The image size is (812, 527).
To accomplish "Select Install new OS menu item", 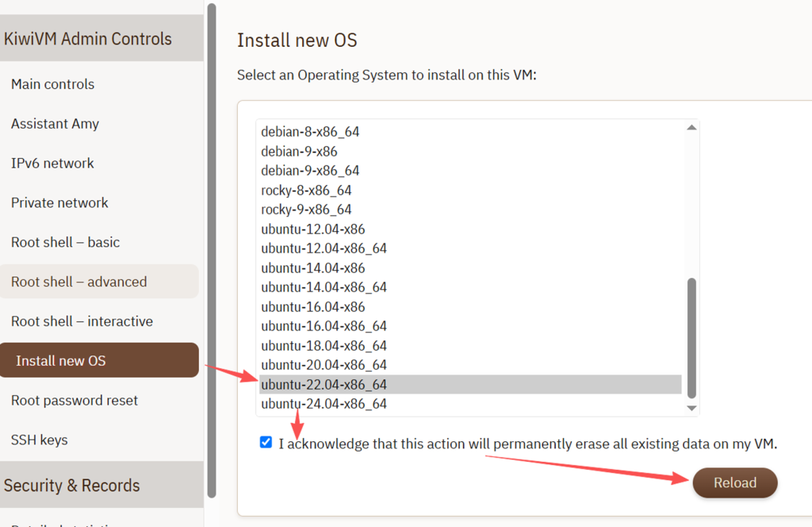I will coord(60,360).
